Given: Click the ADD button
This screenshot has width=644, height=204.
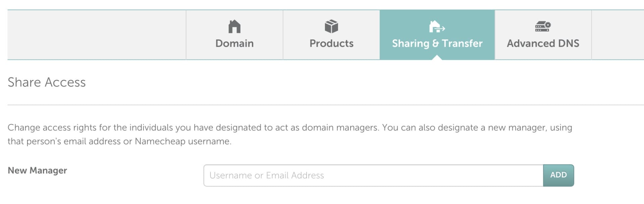Looking at the screenshot, I should coord(558,175).
